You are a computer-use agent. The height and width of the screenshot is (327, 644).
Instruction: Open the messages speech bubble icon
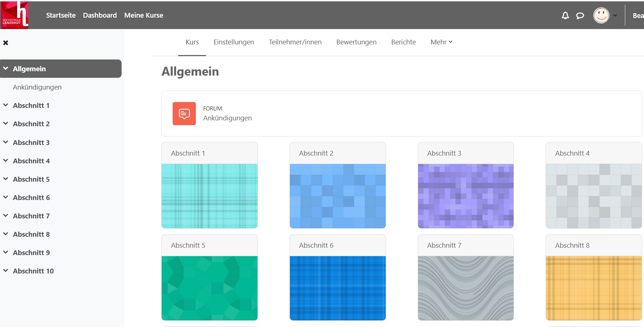pyautogui.click(x=580, y=15)
